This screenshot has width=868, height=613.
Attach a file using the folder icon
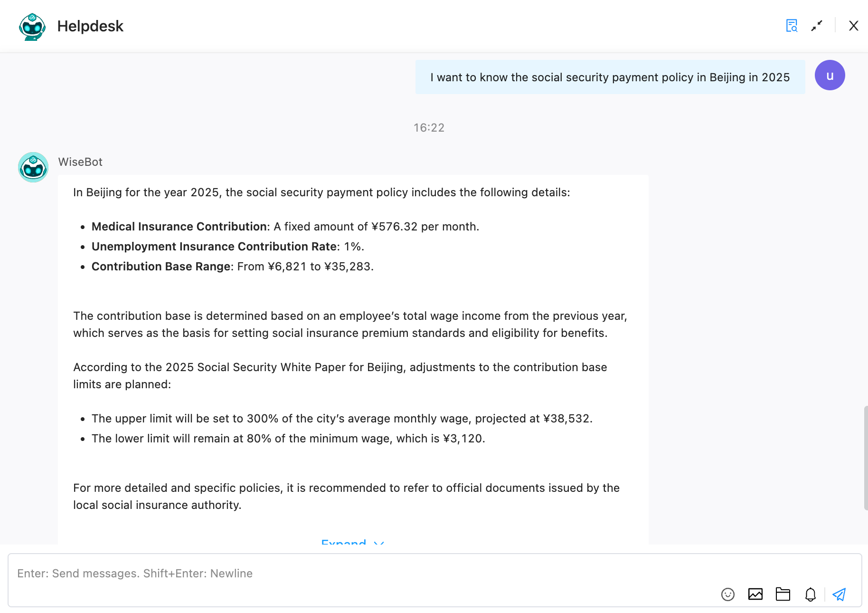(783, 594)
